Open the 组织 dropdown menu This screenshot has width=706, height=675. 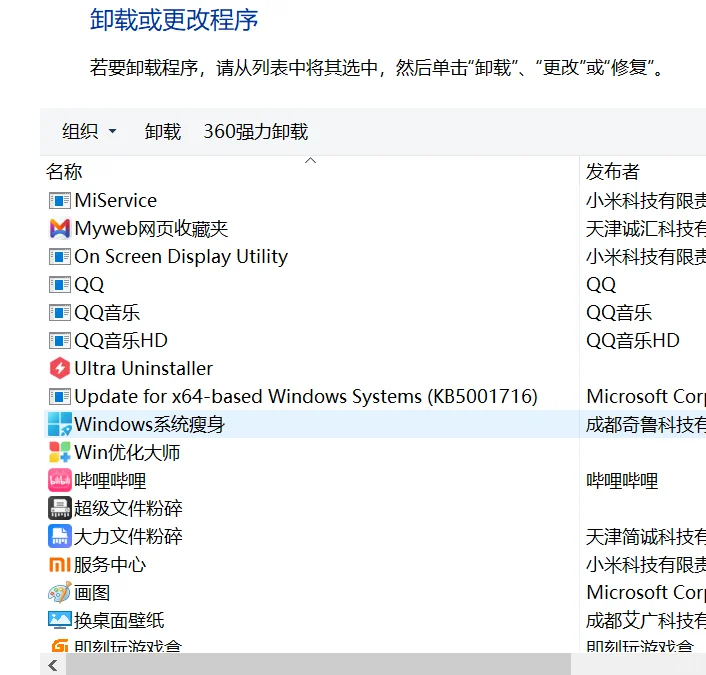(x=89, y=131)
